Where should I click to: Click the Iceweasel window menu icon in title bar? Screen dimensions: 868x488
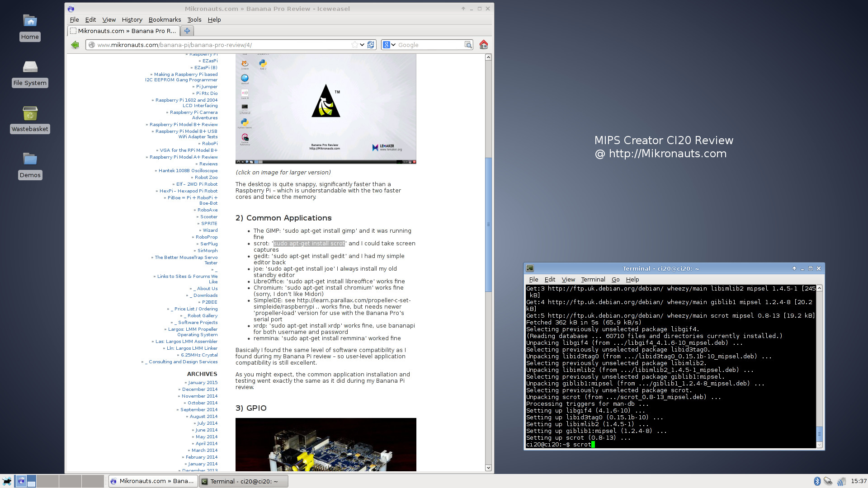pyautogui.click(x=71, y=9)
